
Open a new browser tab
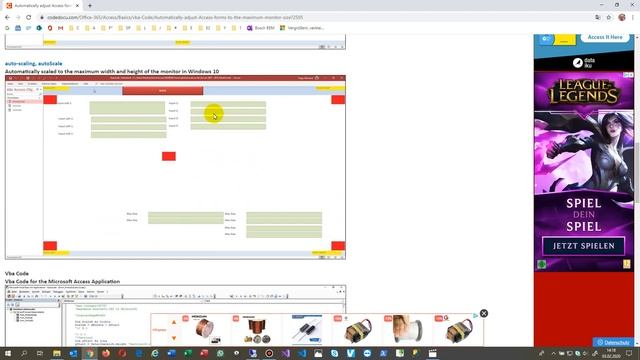click(x=90, y=6)
